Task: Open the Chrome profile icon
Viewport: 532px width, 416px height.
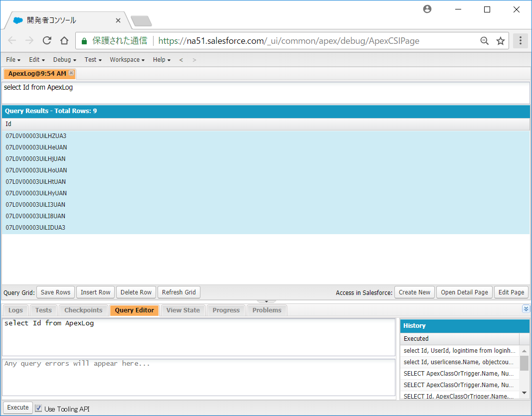Action: pyautogui.click(x=427, y=9)
